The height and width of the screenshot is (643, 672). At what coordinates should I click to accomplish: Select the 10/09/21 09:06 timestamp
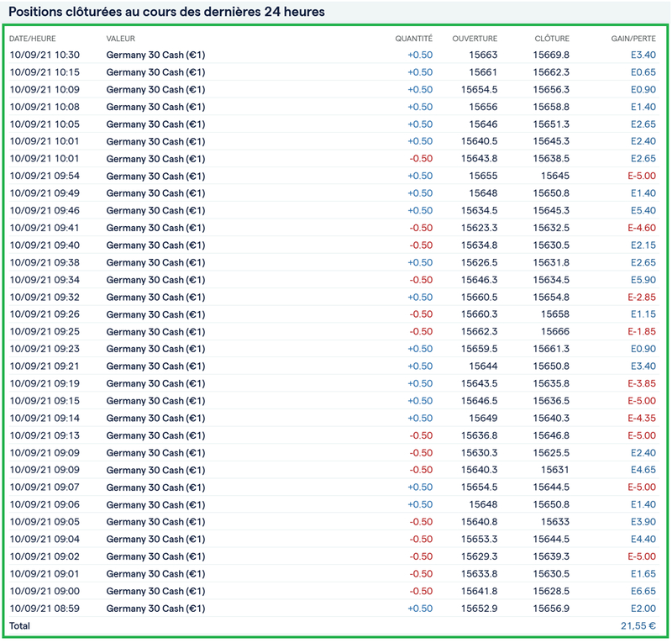45,504
